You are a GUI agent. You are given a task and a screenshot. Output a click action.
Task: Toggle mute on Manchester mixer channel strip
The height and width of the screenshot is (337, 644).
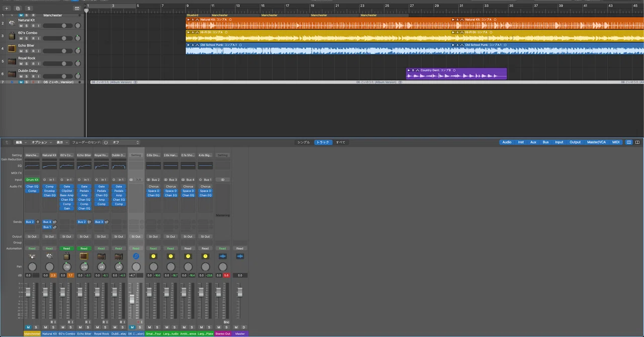click(28, 327)
